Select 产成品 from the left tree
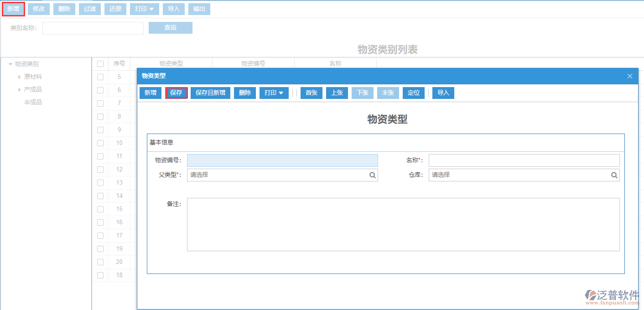644x310 pixels. tap(31, 89)
